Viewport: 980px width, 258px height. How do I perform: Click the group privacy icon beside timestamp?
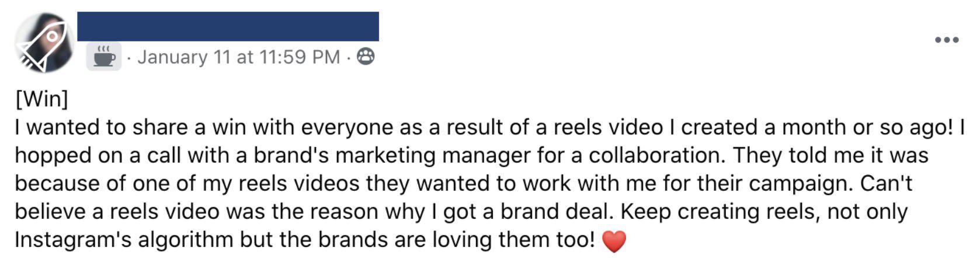click(366, 56)
